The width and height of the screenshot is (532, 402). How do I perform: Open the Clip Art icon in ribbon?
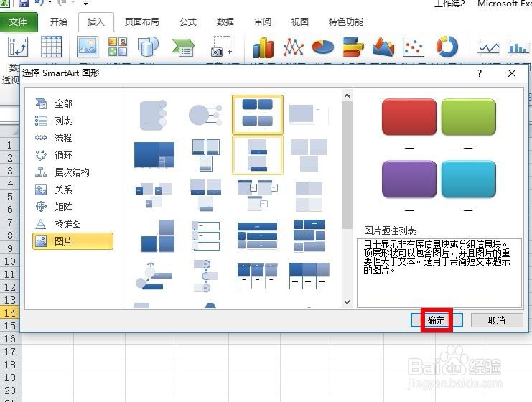tap(118, 47)
